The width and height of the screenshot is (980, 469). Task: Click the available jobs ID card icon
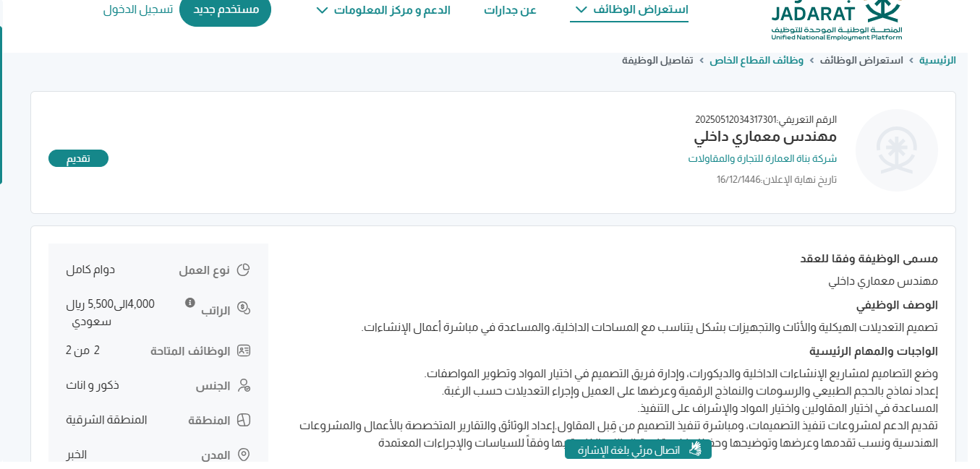click(244, 351)
